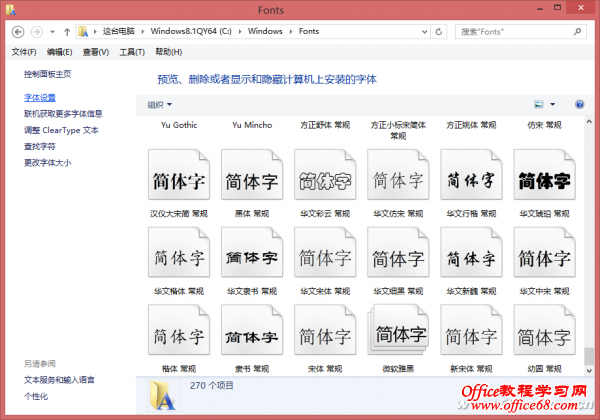Click the 仿宋 常规 label

click(x=544, y=125)
